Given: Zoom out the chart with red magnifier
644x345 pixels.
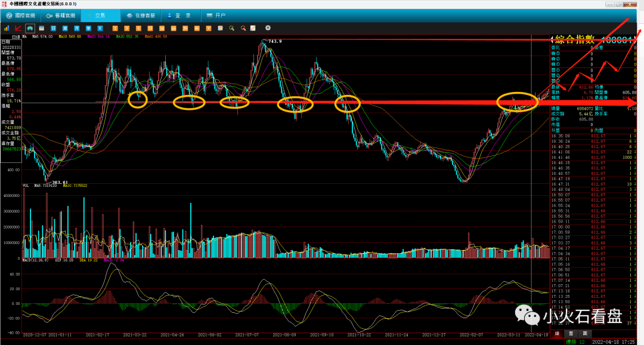Looking at the screenshot, I should [x=243, y=29].
